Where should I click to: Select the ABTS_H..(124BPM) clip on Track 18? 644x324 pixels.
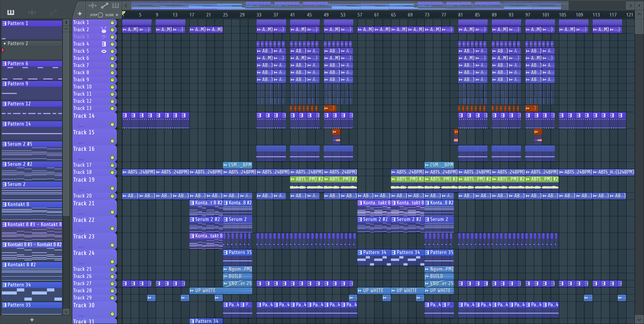coord(614,172)
